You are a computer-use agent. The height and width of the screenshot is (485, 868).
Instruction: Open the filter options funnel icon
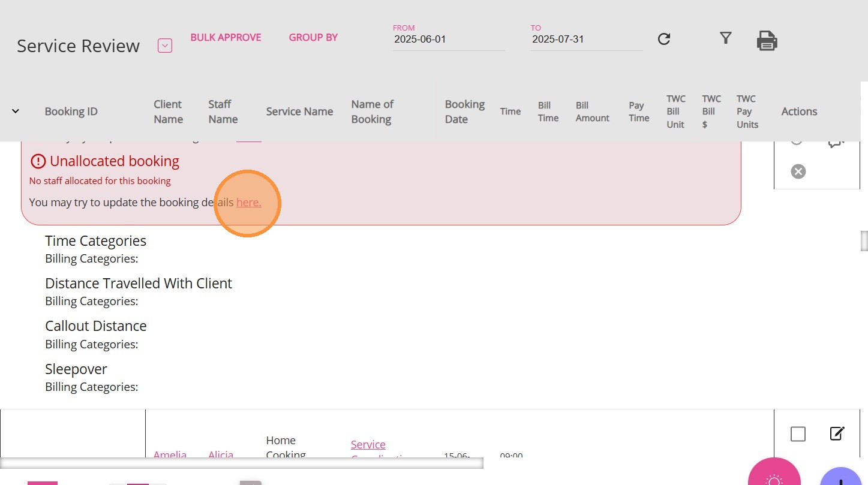(x=726, y=38)
